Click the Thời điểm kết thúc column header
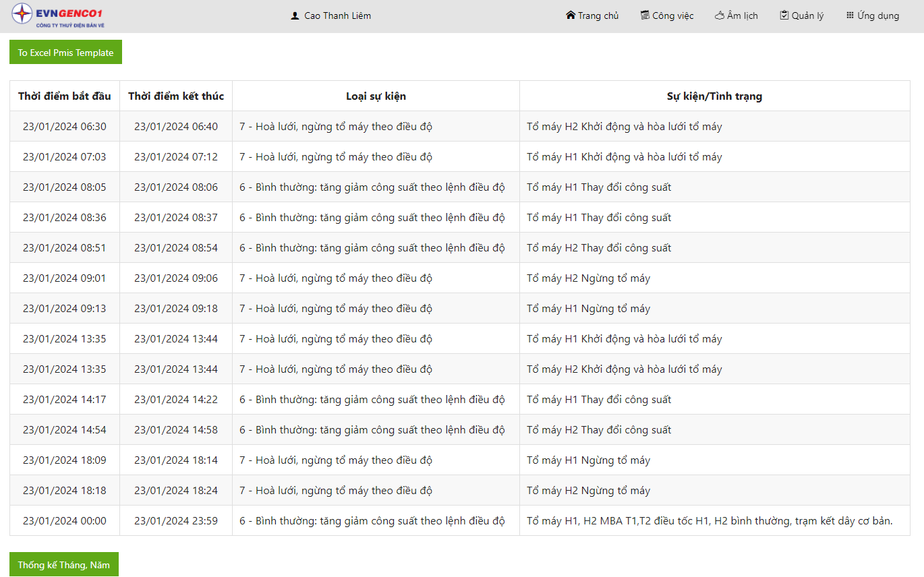The height and width of the screenshot is (577, 924). 176,96
